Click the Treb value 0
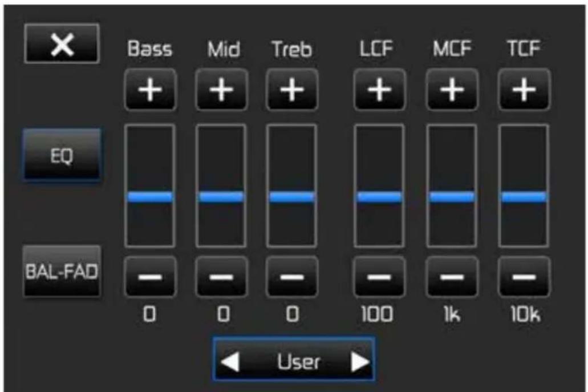This screenshot has width=588, height=392. coord(293,314)
